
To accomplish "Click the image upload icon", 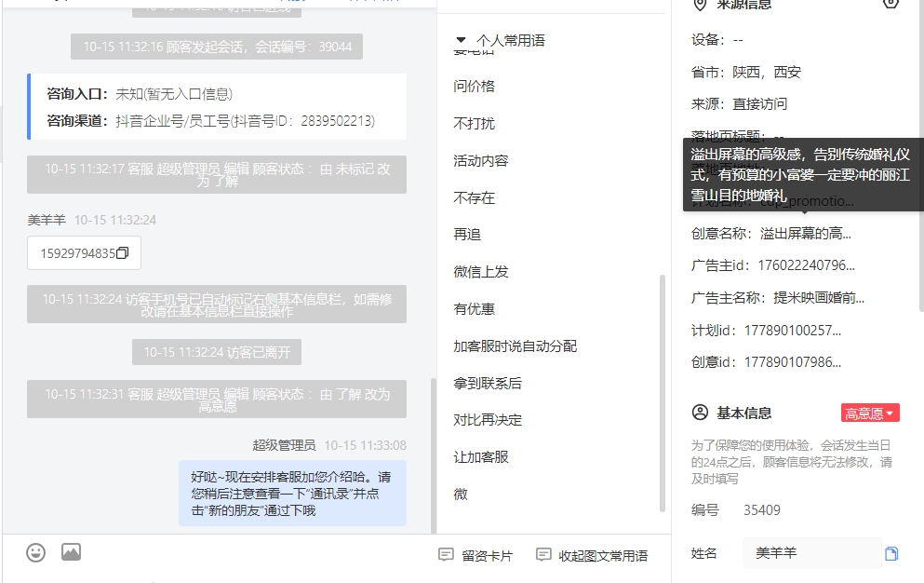I will (72, 552).
